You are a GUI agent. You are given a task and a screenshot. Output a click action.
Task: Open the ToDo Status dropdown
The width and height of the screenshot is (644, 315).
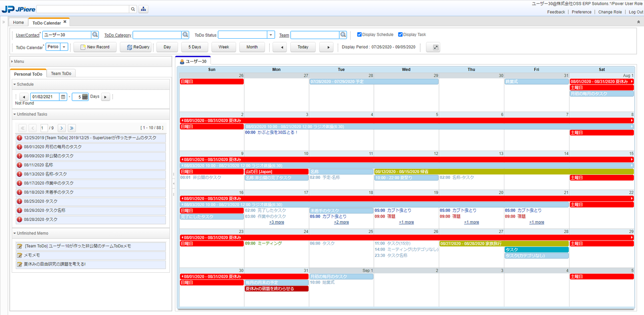click(x=270, y=35)
